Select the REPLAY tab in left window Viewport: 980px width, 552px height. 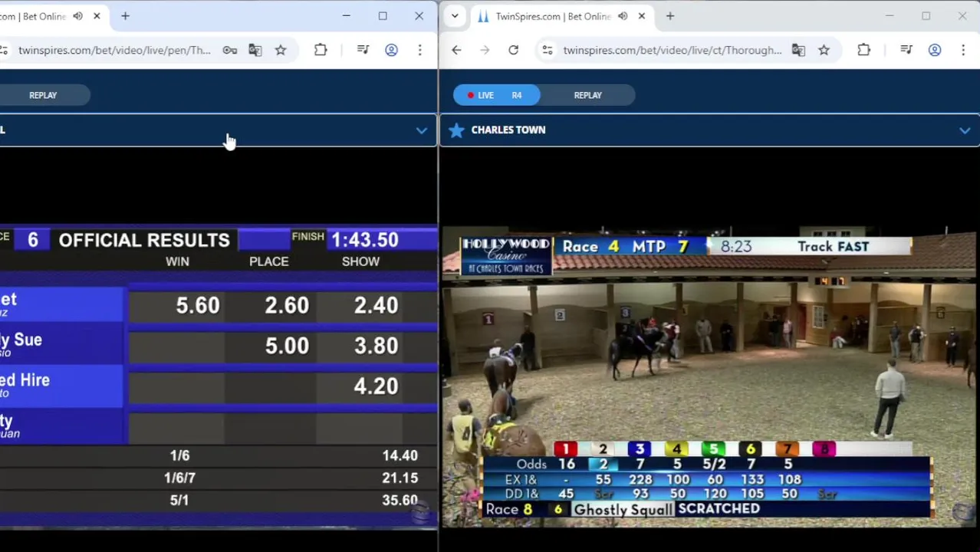click(43, 95)
